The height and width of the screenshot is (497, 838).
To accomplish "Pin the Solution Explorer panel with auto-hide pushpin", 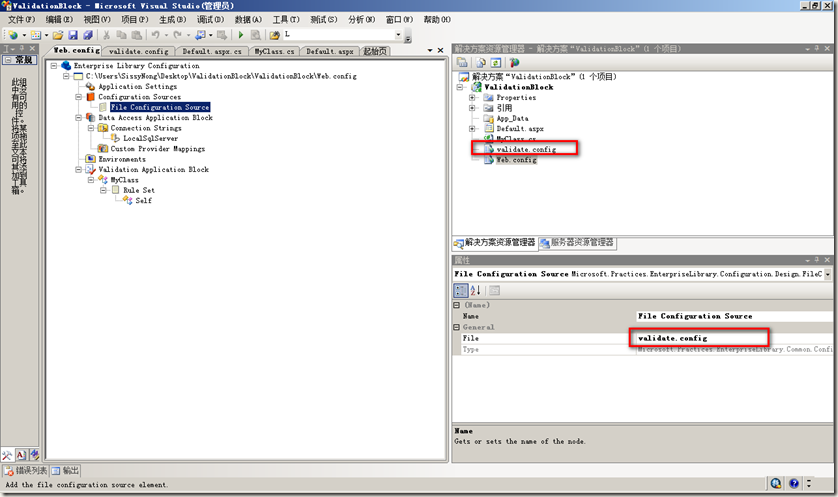I will point(817,49).
